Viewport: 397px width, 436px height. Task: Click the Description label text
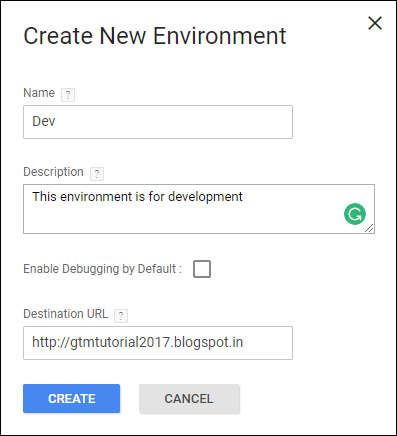[53, 172]
